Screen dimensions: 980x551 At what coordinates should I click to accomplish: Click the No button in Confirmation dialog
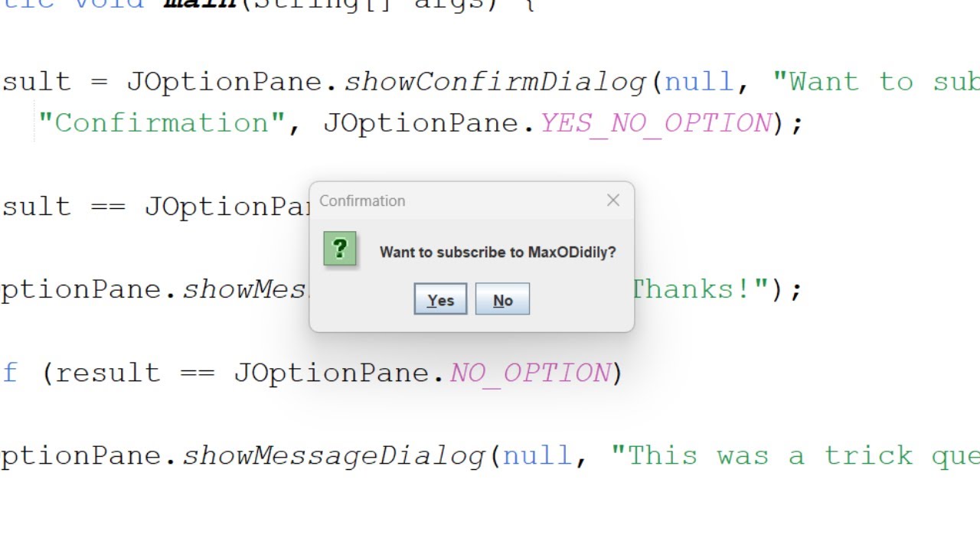502,299
